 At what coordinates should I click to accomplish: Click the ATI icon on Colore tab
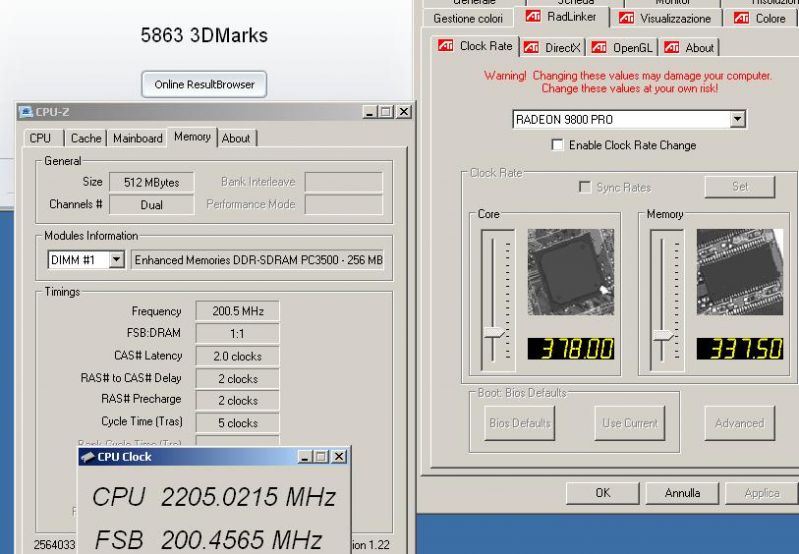[741, 18]
